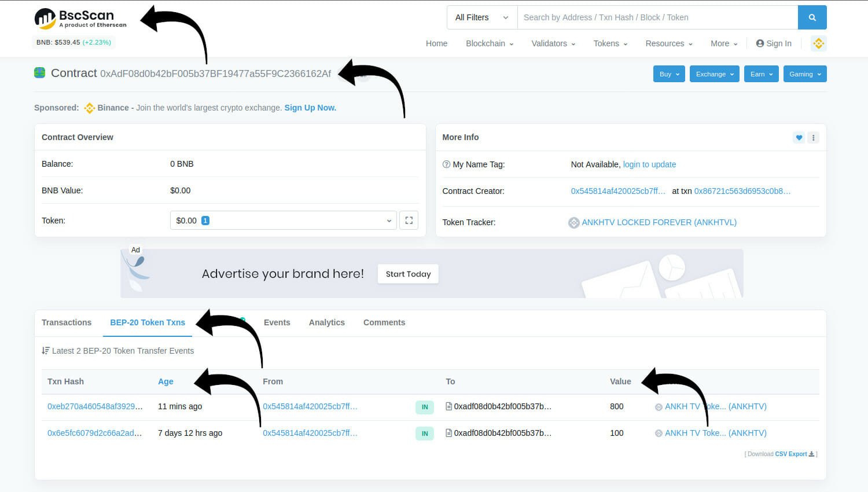Screen dimensions: 868x492
Task: Click the heart favorite icon in More Info
Action: (799, 138)
